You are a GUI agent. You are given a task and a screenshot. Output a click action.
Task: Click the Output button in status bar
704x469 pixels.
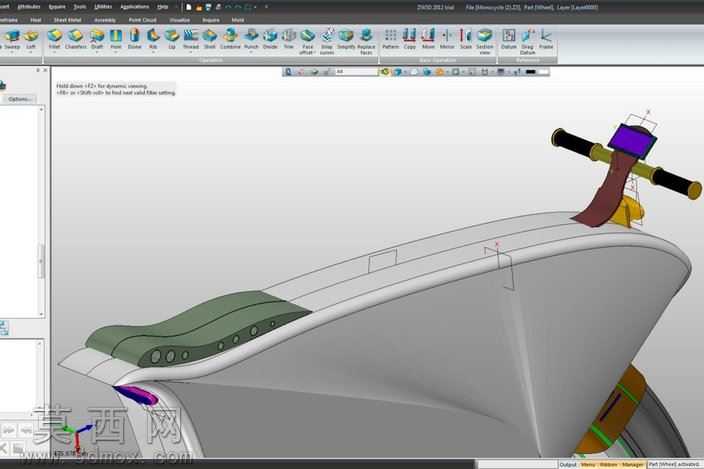pyautogui.click(x=568, y=465)
